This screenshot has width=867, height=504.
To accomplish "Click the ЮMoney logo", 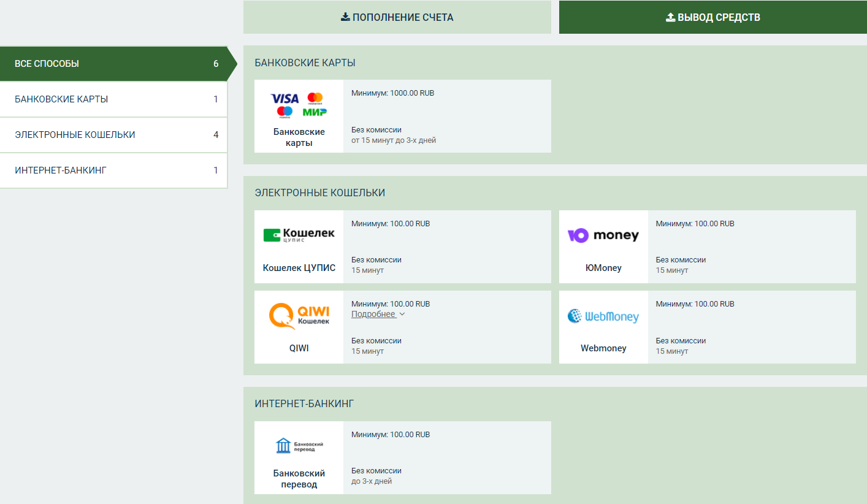I will pyautogui.click(x=603, y=235).
